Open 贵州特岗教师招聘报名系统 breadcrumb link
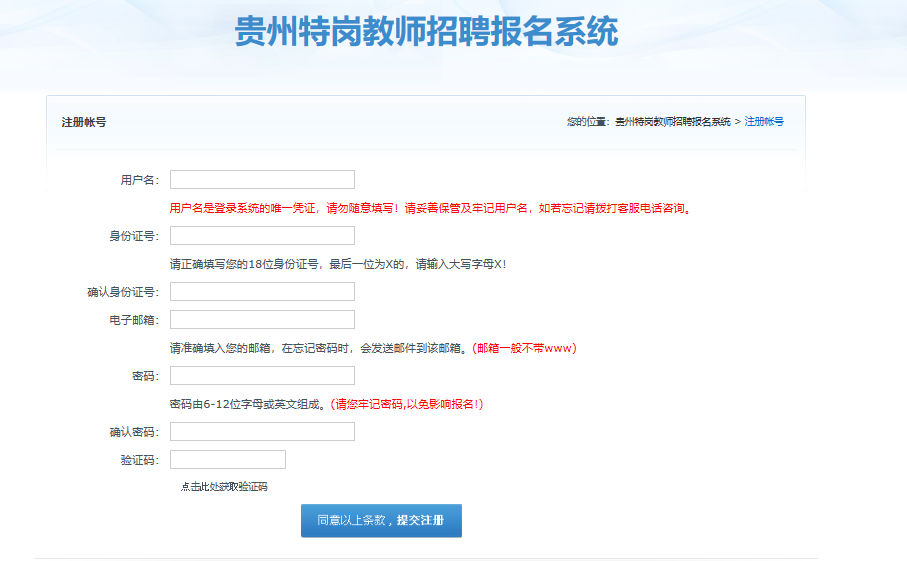Image resolution: width=907 pixels, height=561 pixels. point(672,122)
